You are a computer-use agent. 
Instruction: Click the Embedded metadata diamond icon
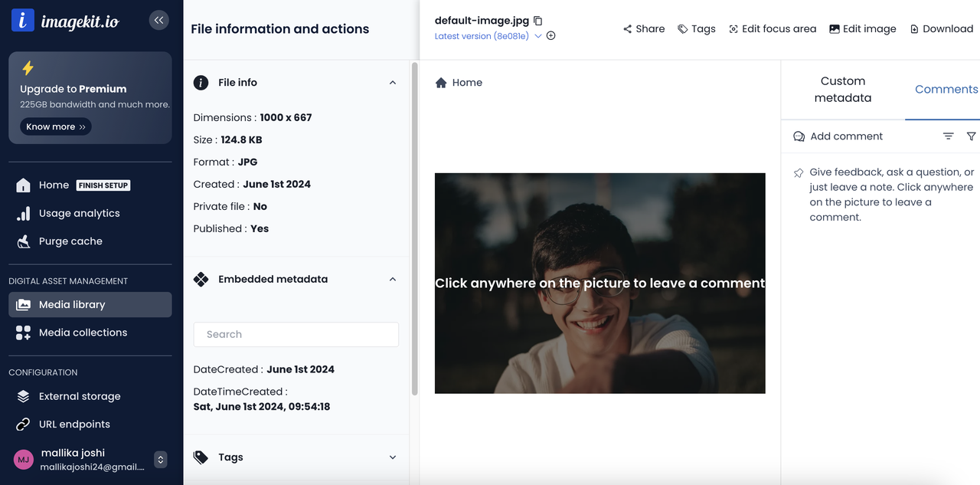(x=201, y=280)
